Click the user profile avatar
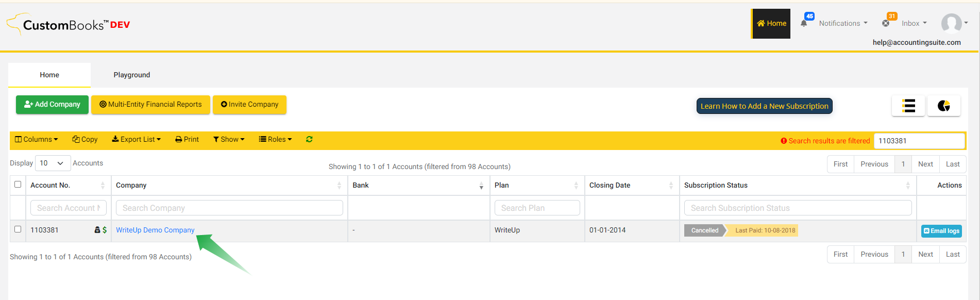The height and width of the screenshot is (300, 980). pyautogui.click(x=951, y=23)
